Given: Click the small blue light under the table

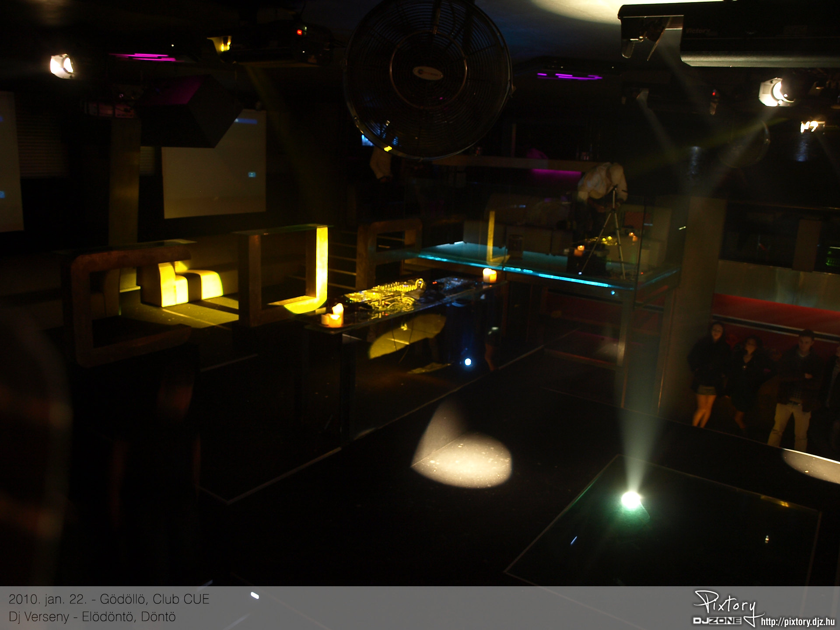Looking at the screenshot, I should [x=468, y=362].
